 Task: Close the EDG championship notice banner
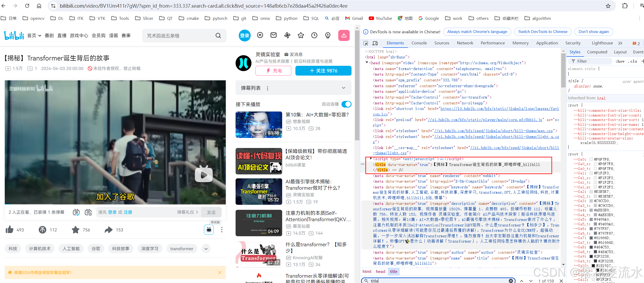(220, 272)
